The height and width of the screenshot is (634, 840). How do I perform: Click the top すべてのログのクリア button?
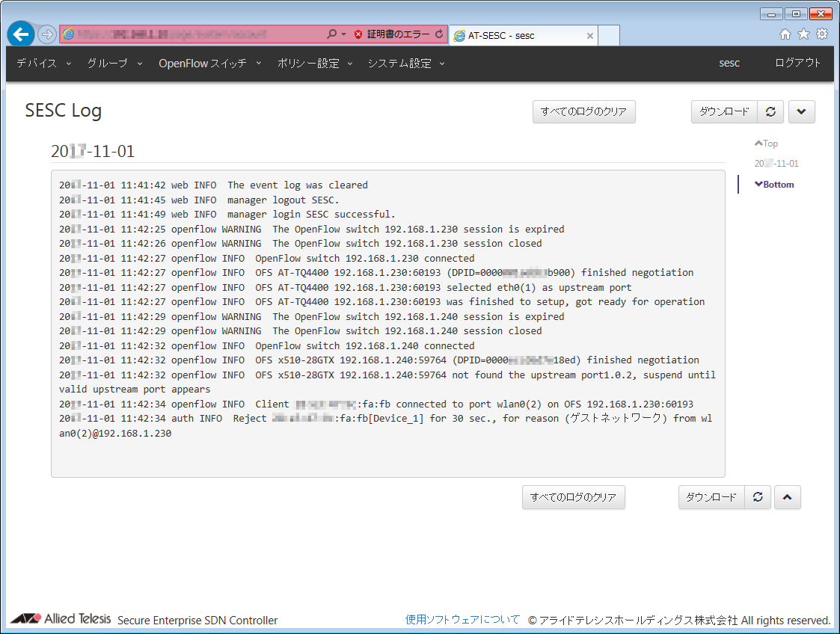point(584,112)
